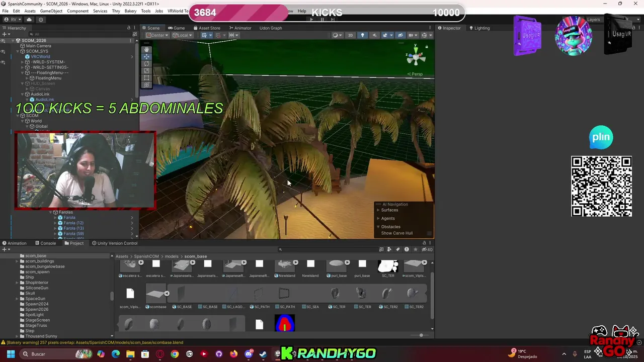Open the scene camera settings dropdown
The height and width of the screenshot is (362, 644).
click(413, 35)
